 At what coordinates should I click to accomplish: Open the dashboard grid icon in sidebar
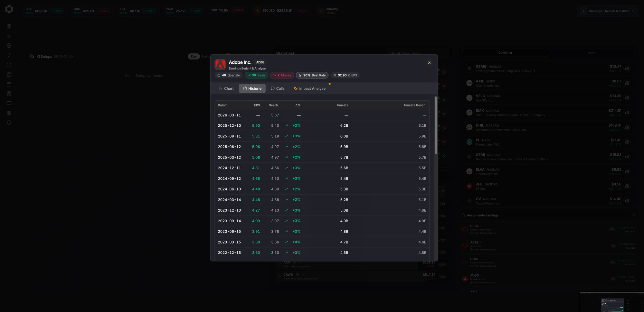(9, 26)
